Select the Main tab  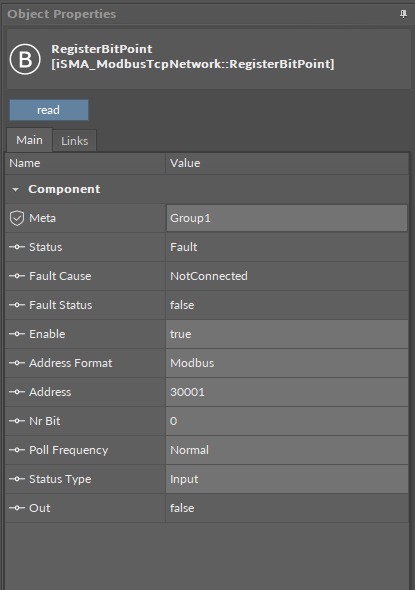29,140
